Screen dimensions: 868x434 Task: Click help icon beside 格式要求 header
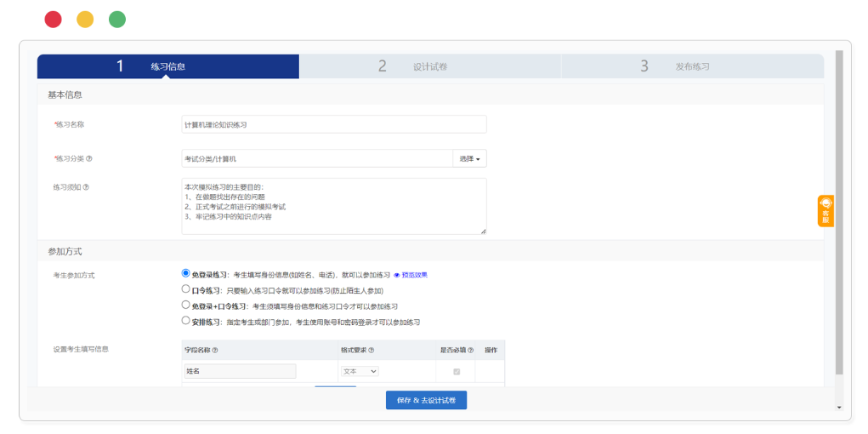(372, 350)
